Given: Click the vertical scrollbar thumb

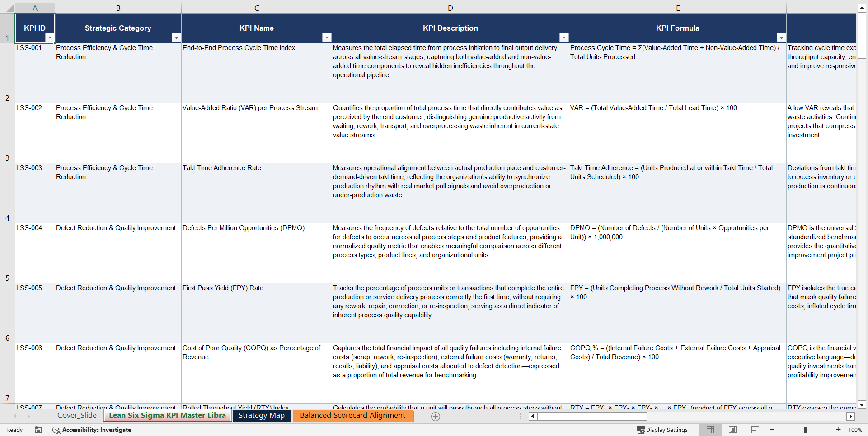Looking at the screenshot, I should [x=862, y=35].
